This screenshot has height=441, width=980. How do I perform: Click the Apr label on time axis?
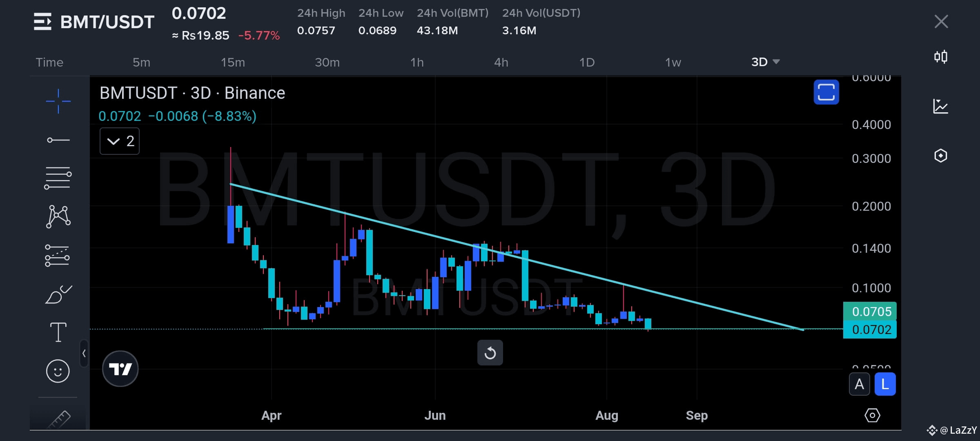272,415
